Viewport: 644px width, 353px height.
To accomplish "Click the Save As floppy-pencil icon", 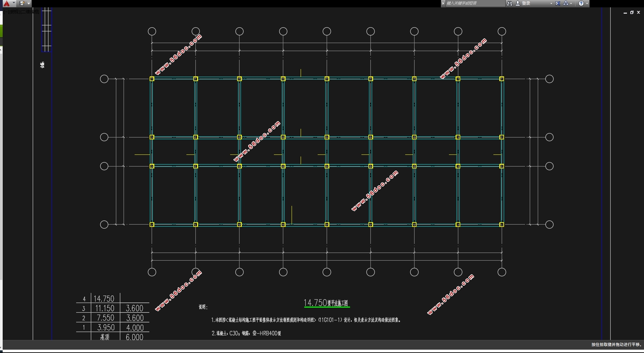I will tap(22, 3).
